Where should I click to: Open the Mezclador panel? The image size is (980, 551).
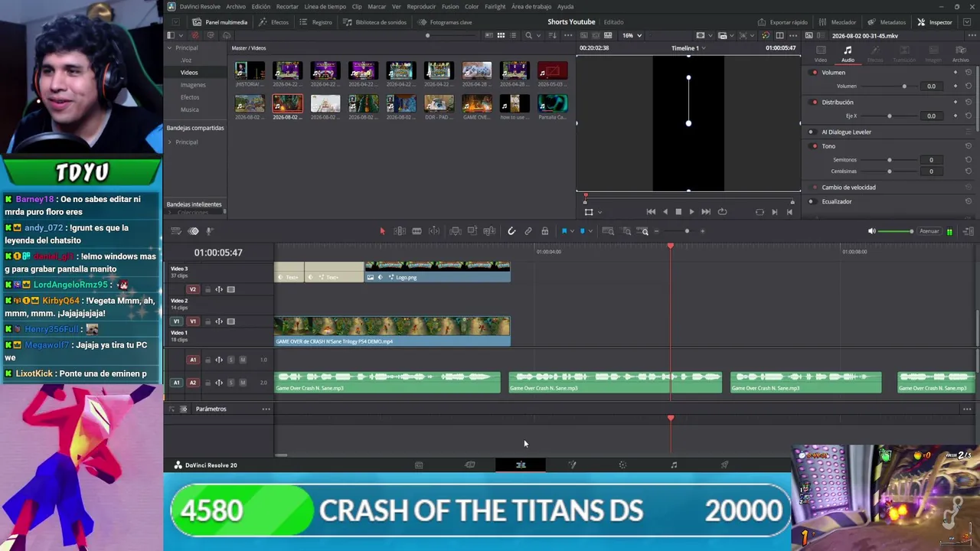point(838,22)
